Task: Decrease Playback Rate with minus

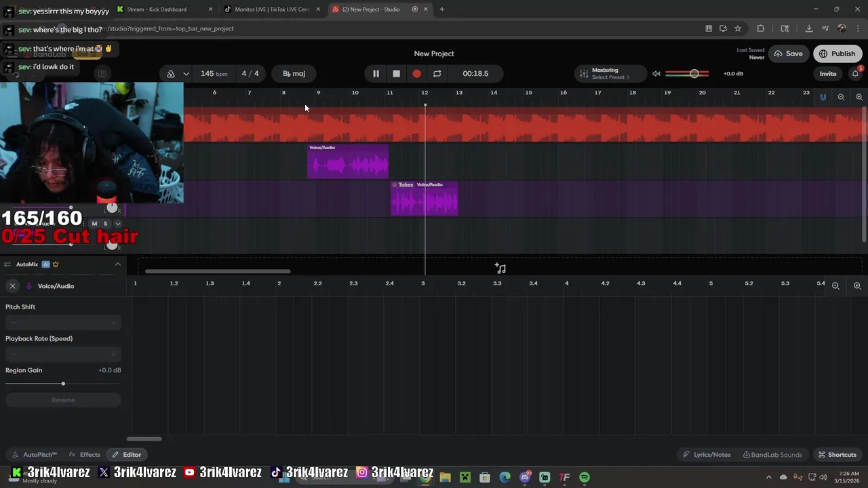Action: point(13,354)
